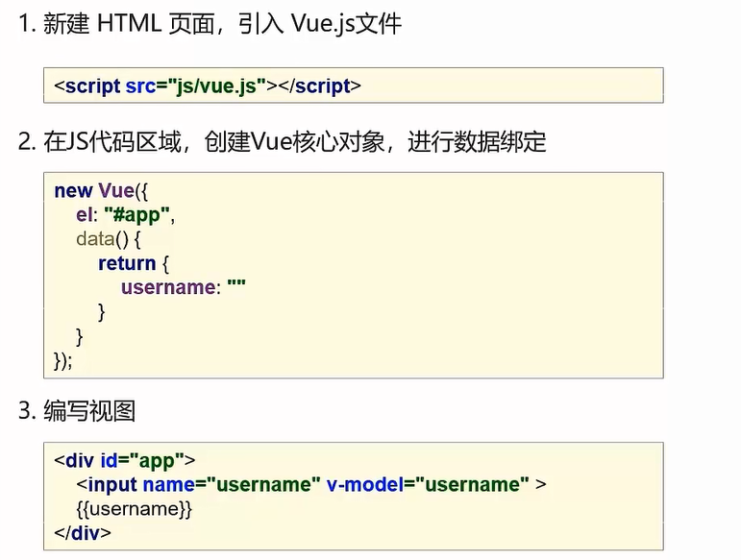Click the closing '});' code line
741x560 pixels.
coord(63,360)
